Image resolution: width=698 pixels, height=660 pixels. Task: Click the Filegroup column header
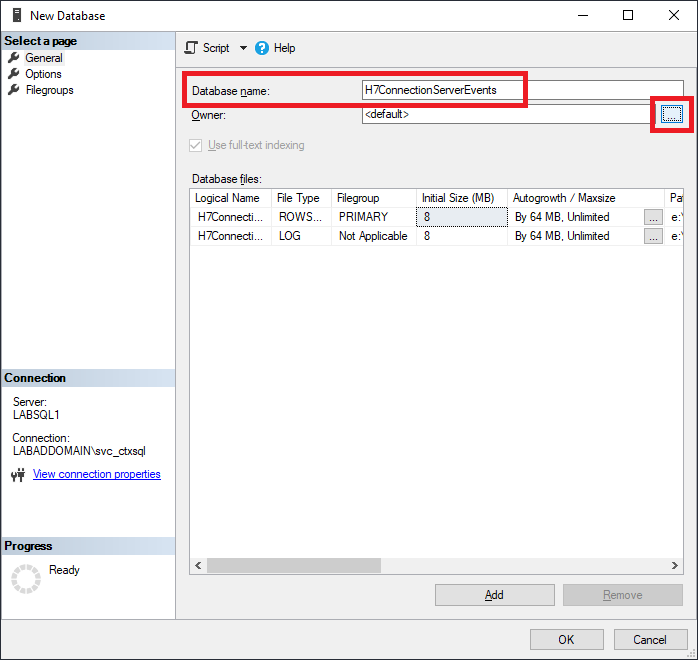point(373,198)
